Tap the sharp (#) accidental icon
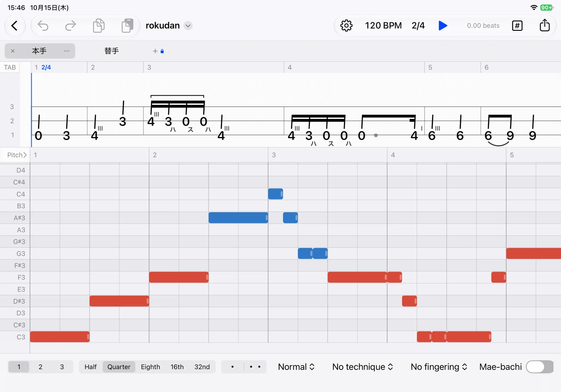The height and width of the screenshot is (392, 561). click(x=517, y=26)
